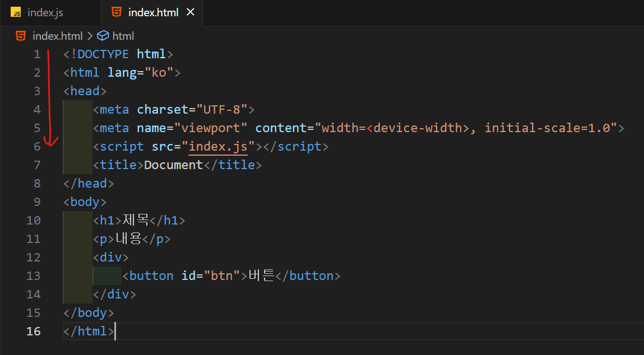Click the button id="btn" code line
The height and width of the screenshot is (355, 644).
(231, 276)
